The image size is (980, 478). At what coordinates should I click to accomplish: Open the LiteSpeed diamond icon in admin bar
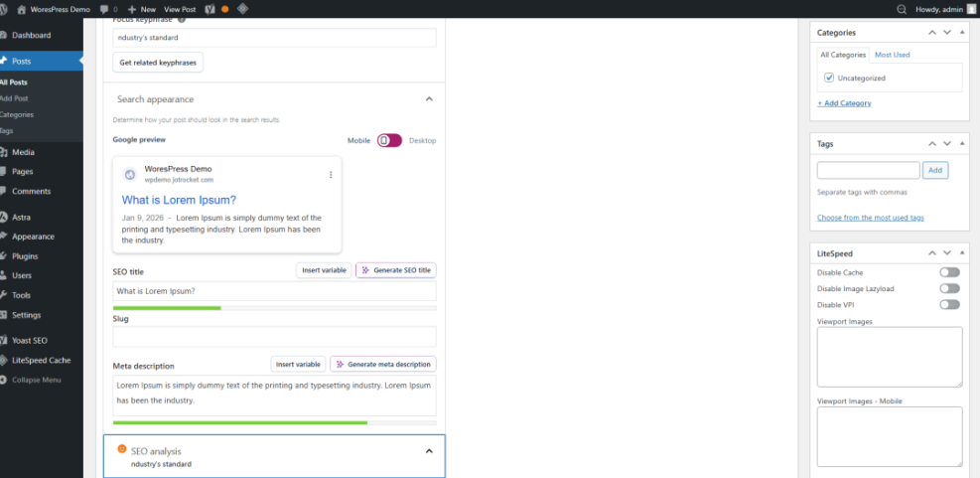point(242,9)
